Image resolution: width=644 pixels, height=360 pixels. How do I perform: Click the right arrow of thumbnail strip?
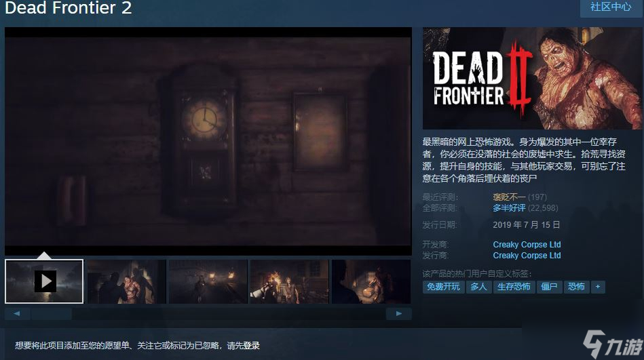click(399, 314)
